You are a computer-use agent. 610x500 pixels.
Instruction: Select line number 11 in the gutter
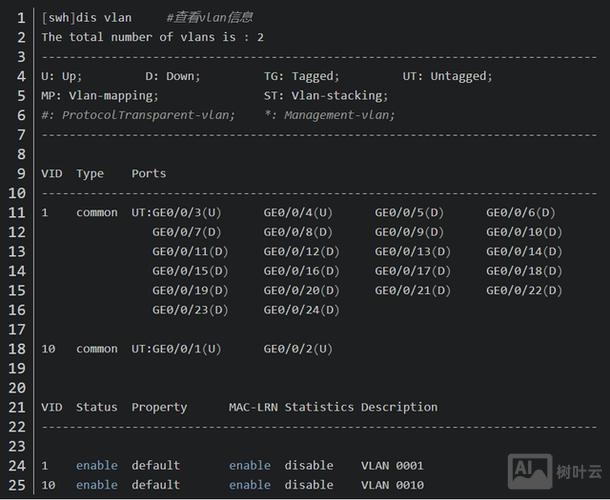click(16, 212)
